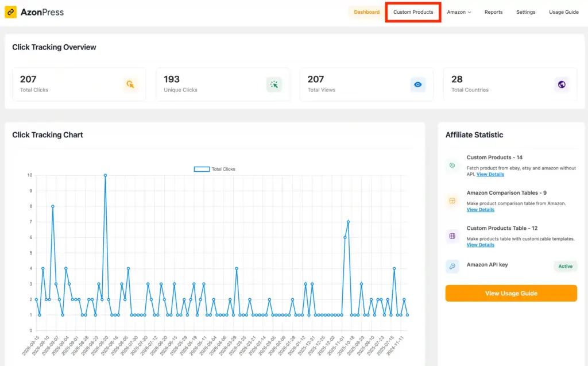Click the Custom Products Table grid icon

[x=452, y=236]
